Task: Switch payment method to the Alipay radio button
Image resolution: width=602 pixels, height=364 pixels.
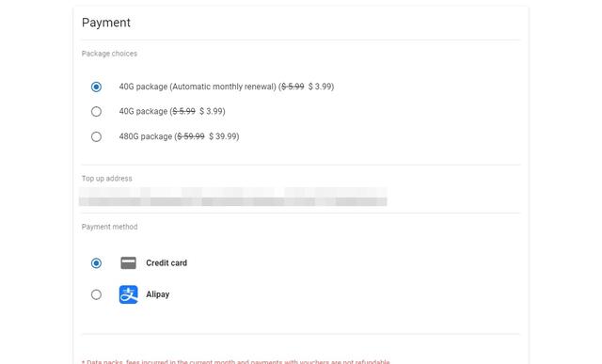Action: tap(96, 294)
